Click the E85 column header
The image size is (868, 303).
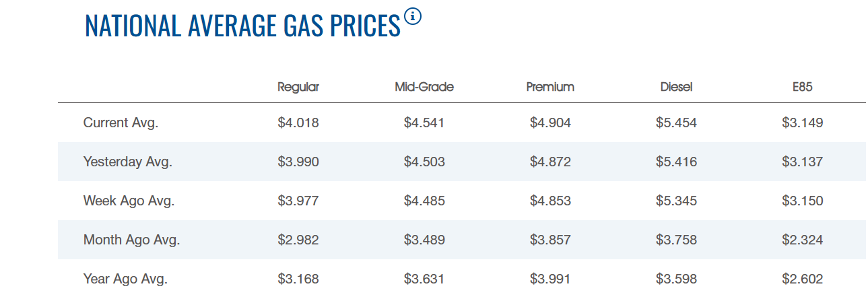(x=803, y=87)
